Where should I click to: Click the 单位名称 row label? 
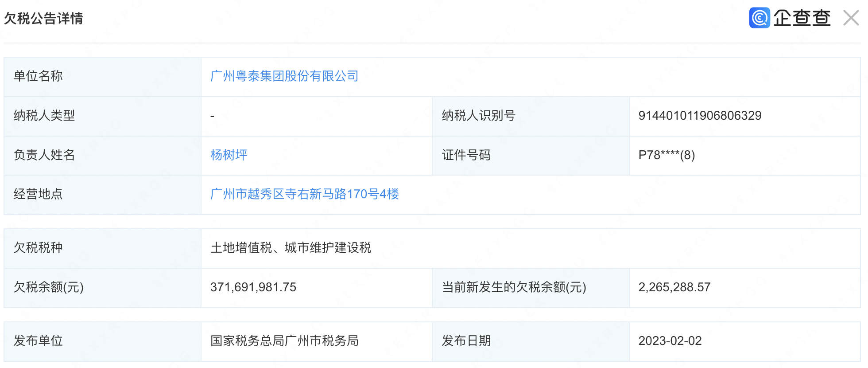tap(38, 76)
